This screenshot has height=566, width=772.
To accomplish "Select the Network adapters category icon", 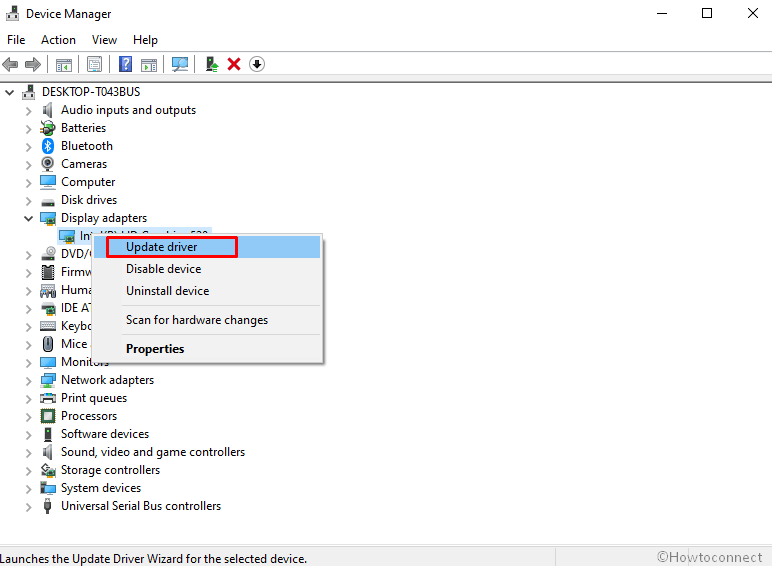I will click(x=48, y=380).
